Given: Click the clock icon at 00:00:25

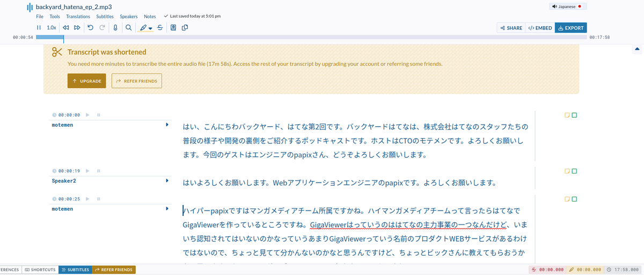Looking at the screenshot, I should [54, 199].
